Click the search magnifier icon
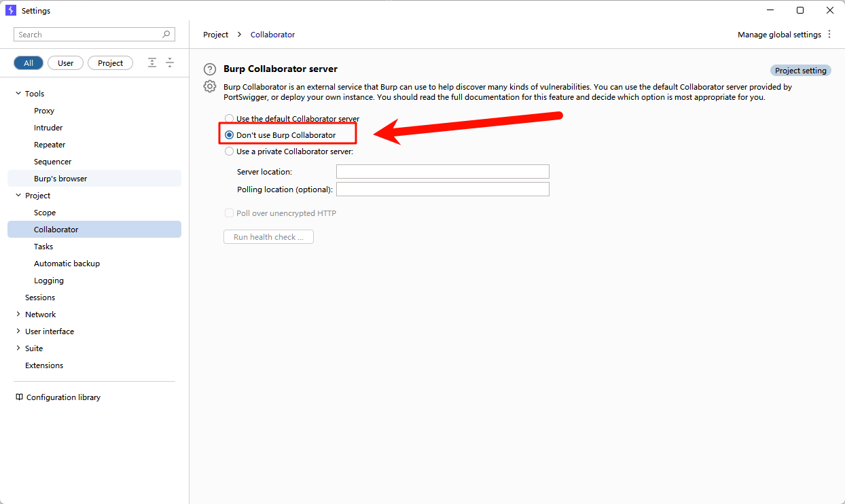This screenshot has width=845, height=504. tap(166, 34)
